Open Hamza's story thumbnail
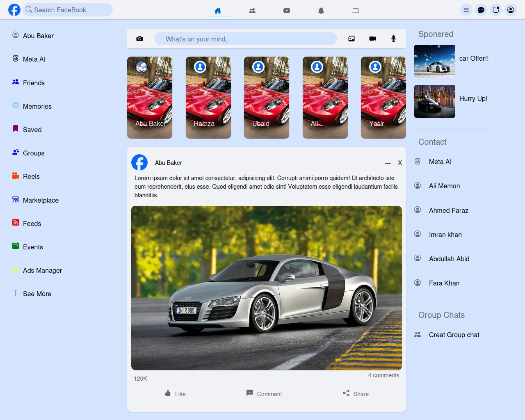Screen dimensions: 525x420 pos(208,98)
